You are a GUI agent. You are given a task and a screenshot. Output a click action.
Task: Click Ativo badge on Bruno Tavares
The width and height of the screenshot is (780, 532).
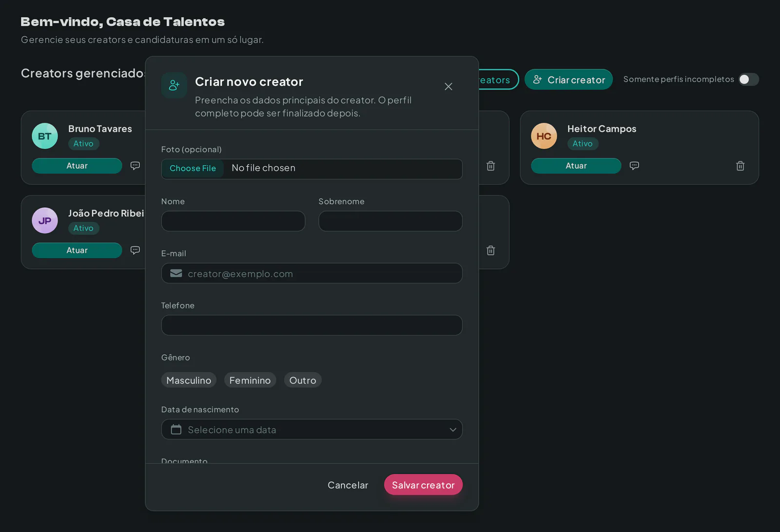click(x=83, y=144)
